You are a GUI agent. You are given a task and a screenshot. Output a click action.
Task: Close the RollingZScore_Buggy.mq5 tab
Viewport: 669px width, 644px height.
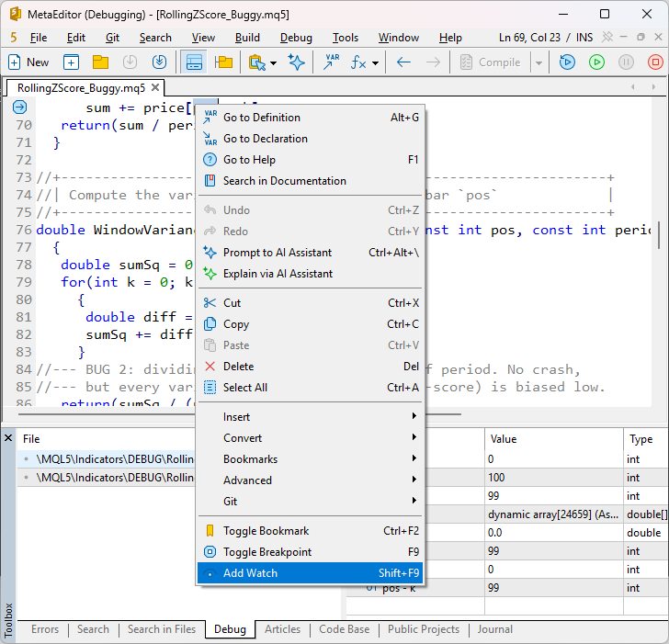pos(155,87)
